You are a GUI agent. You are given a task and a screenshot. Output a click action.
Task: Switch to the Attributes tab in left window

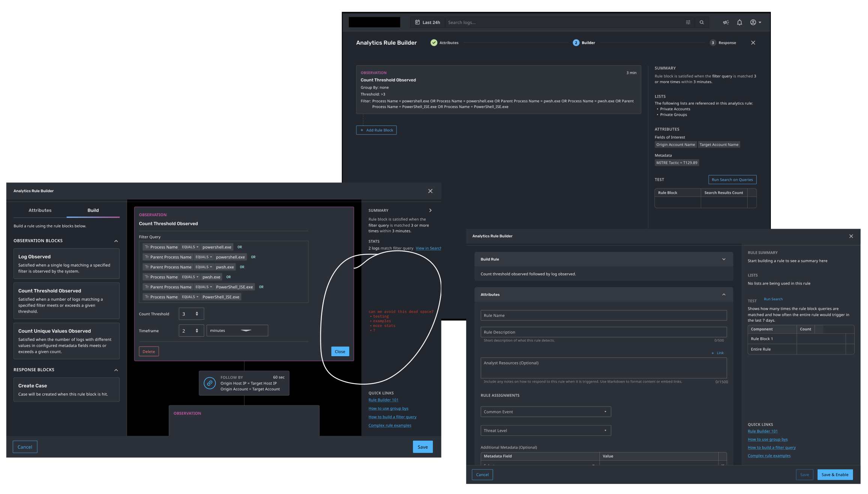point(40,210)
